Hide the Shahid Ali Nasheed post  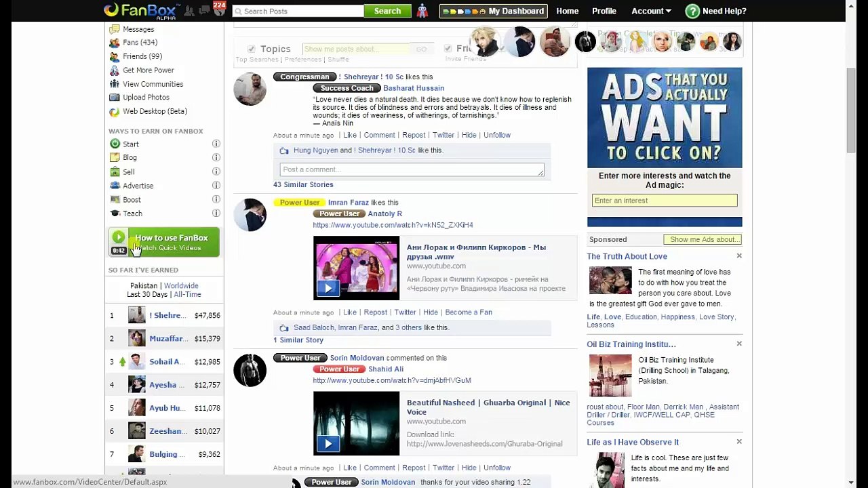click(x=469, y=468)
